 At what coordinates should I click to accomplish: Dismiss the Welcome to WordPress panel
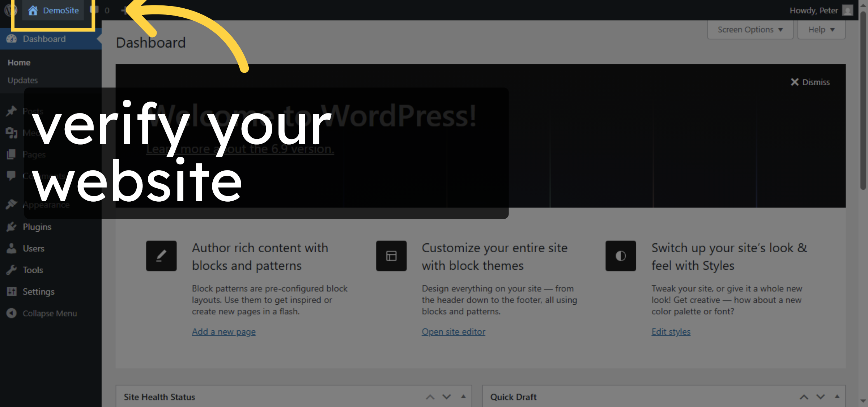(810, 82)
